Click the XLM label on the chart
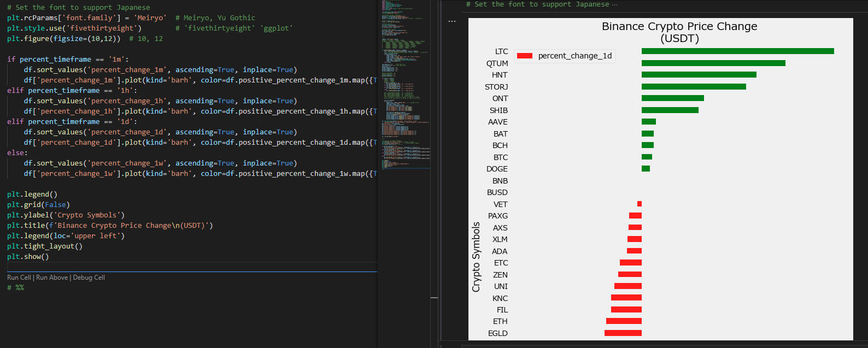Screen dimensions: 868x348 pyautogui.click(x=500, y=239)
